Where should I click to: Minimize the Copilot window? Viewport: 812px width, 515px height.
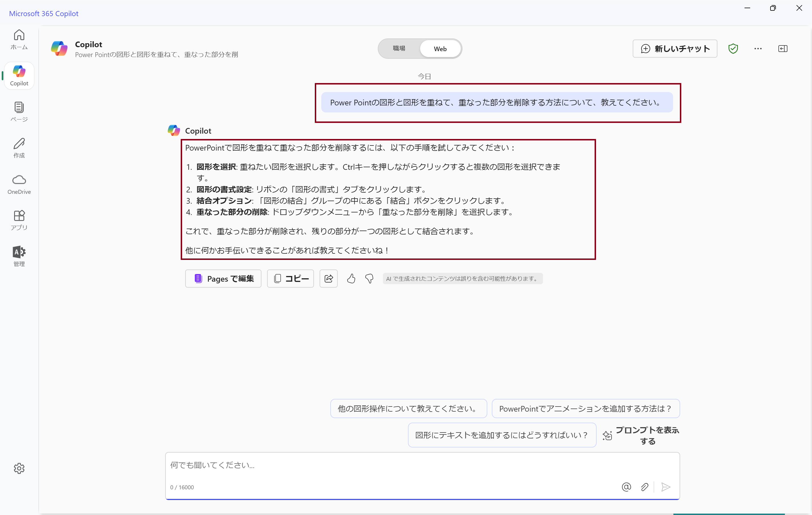(x=747, y=8)
